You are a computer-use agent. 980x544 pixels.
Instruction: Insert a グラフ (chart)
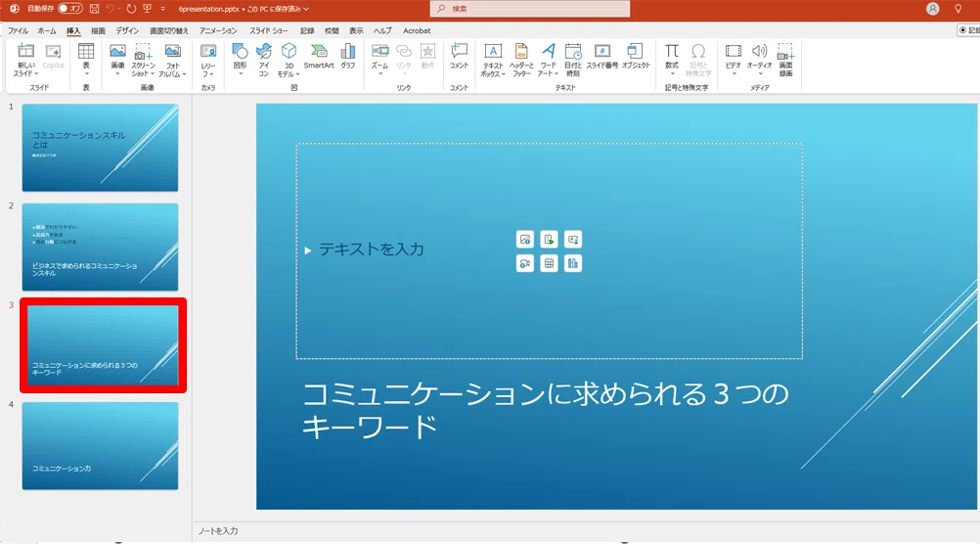348,57
